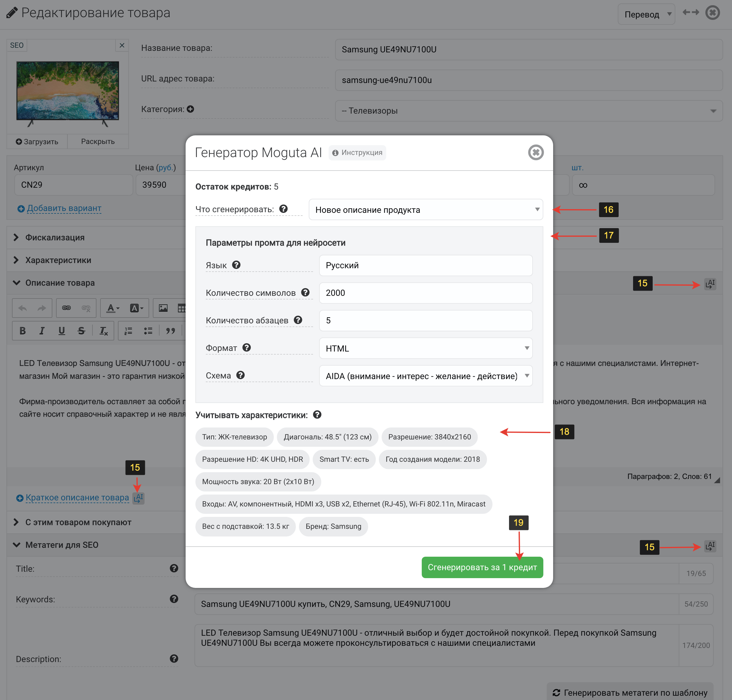
Task: Open the Схема AIDA dropdown
Action: [x=425, y=376]
